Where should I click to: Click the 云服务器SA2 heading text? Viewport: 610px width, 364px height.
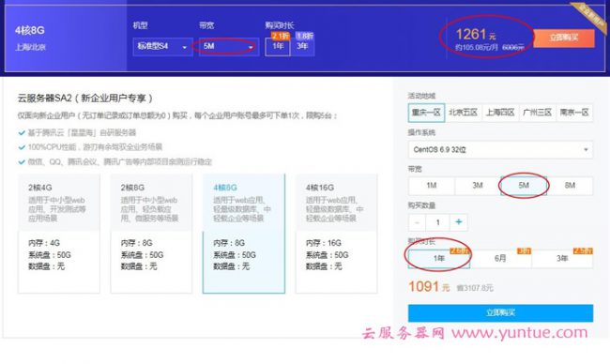point(84,99)
